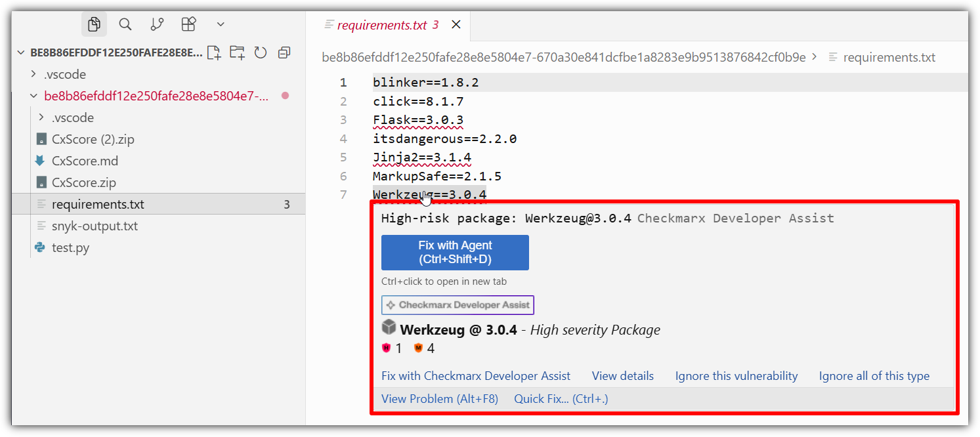Show additional views chevron in activity bar
This screenshot has width=980, height=437.
(221, 25)
